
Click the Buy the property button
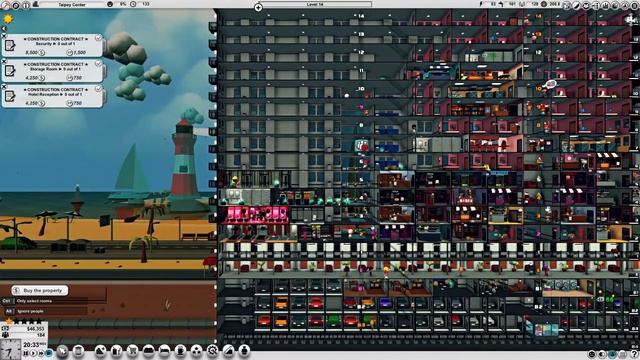point(39,290)
